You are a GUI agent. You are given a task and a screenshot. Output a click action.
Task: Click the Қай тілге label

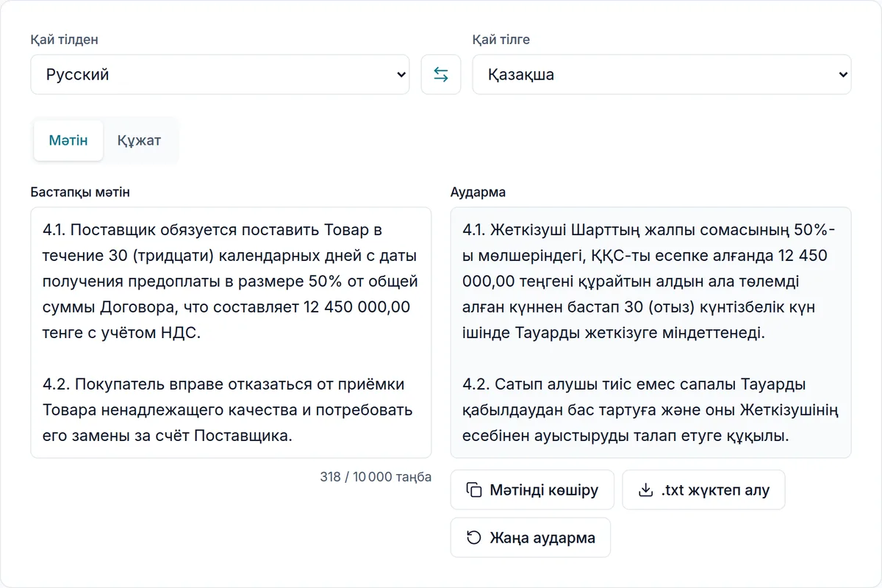(501, 40)
